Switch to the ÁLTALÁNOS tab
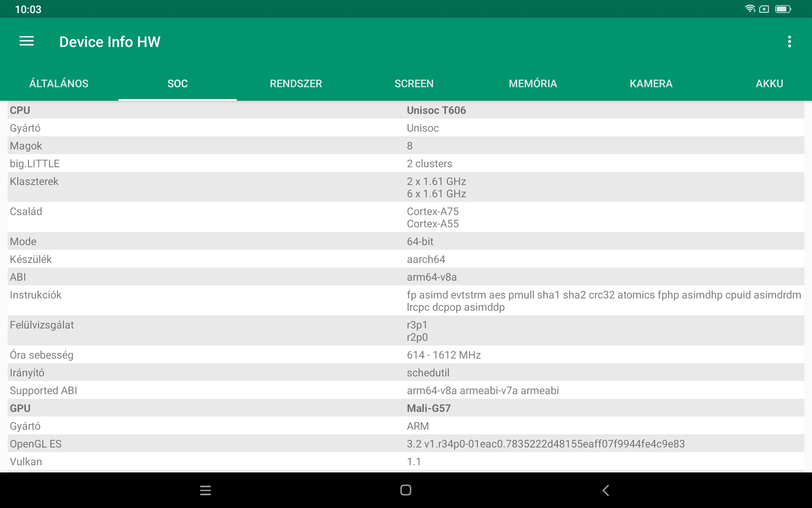Viewport: 812px width, 508px height. tap(59, 83)
